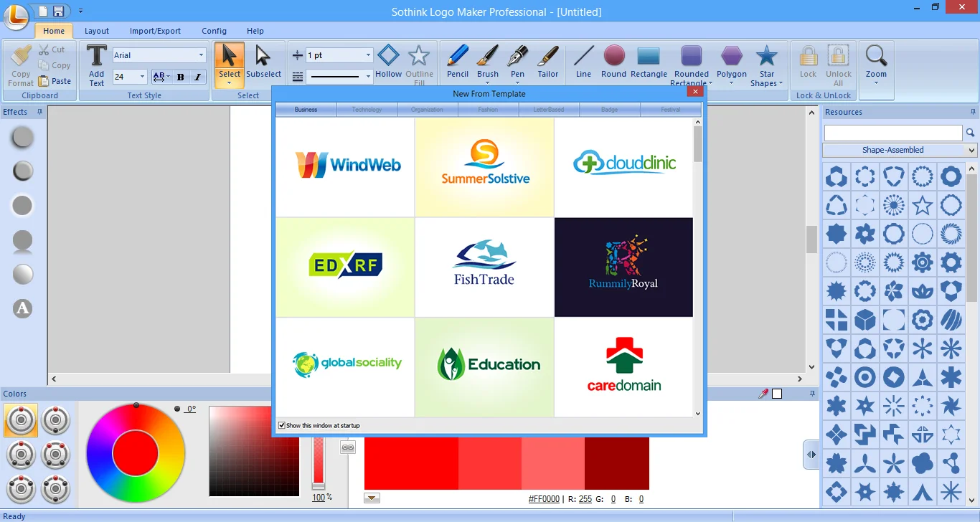This screenshot has height=522, width=980.
Task: Choose the Star Shapes tool
Action: point(767,65)
